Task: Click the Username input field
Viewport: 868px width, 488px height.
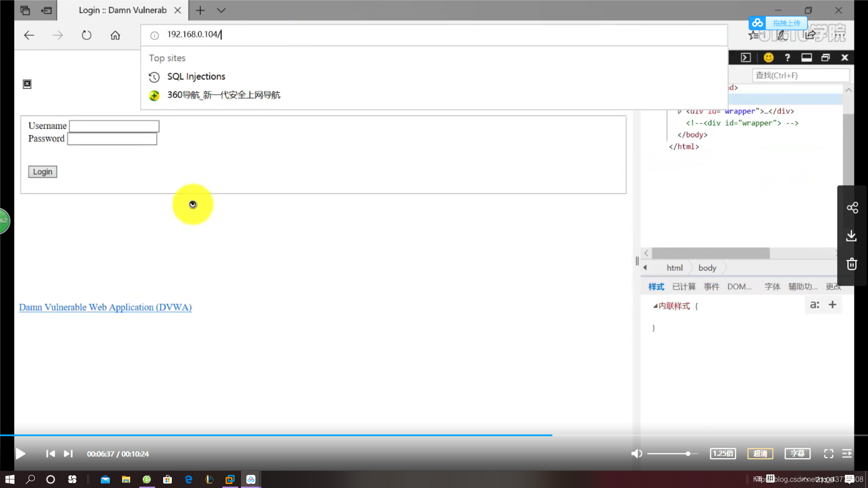Action: 114,125
